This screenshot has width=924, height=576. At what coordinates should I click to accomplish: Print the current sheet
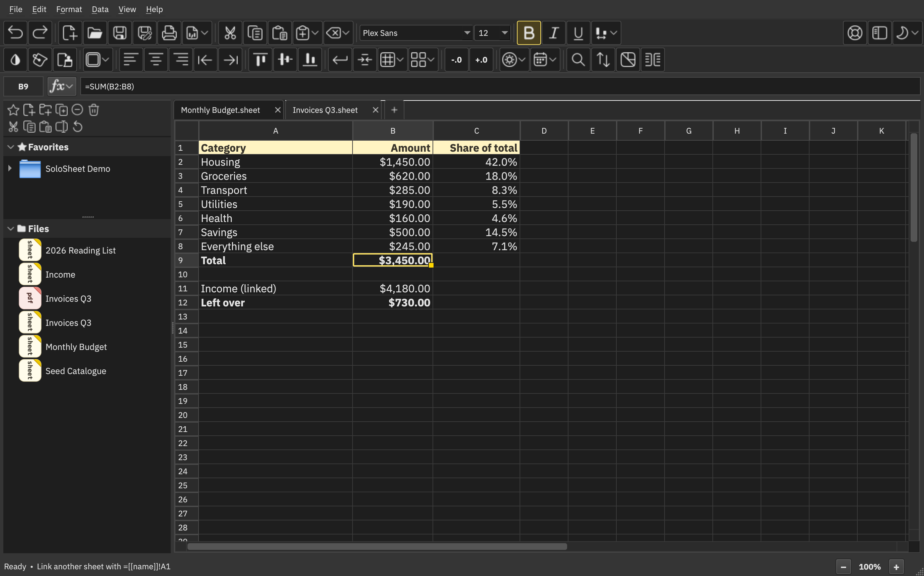169,33
